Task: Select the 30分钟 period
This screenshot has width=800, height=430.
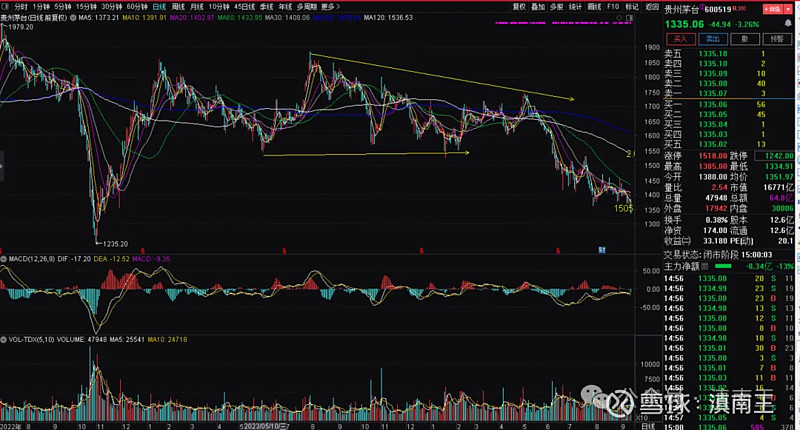Action: (x=111, y=7)
